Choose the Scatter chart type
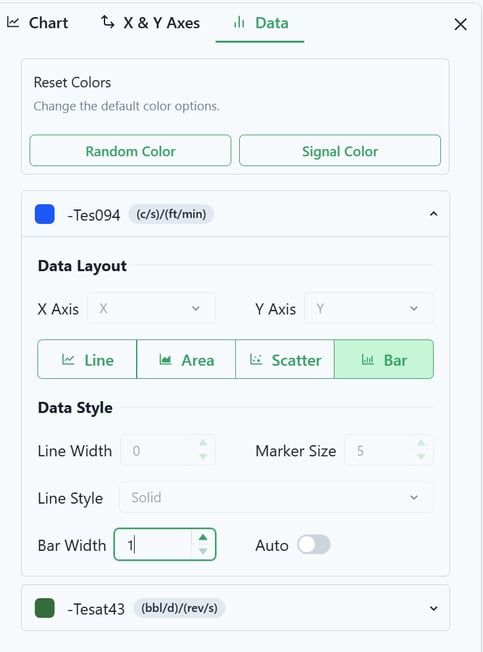Screen dimensions: 483x652 tap(285, 360)
